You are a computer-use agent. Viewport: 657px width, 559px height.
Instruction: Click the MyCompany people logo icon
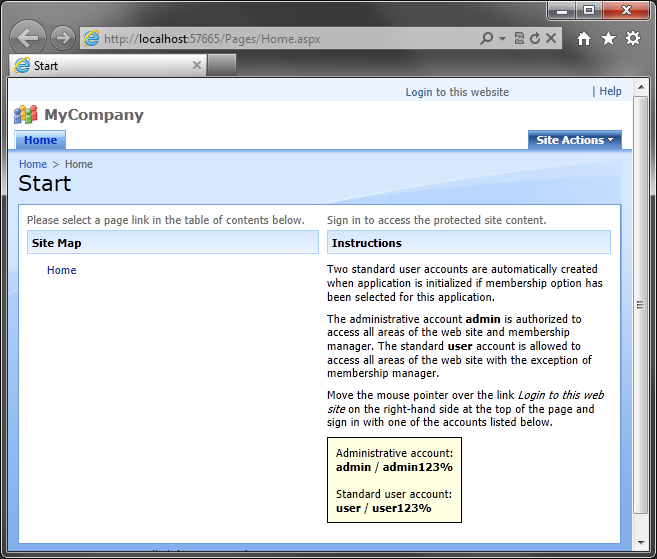coord(26,115)
